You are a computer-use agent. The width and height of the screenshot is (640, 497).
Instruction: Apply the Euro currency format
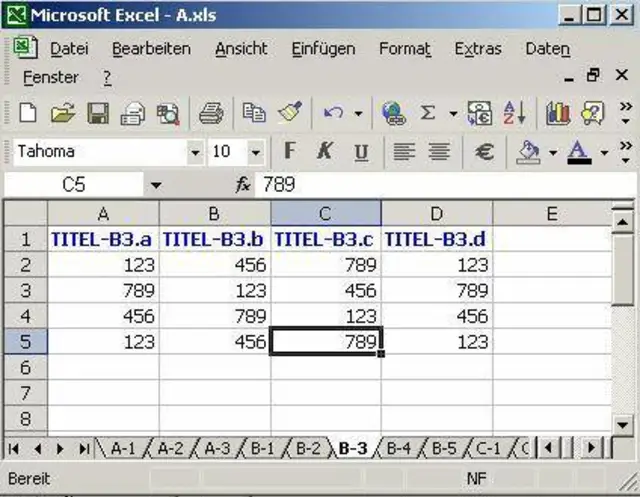coord(484,152)
